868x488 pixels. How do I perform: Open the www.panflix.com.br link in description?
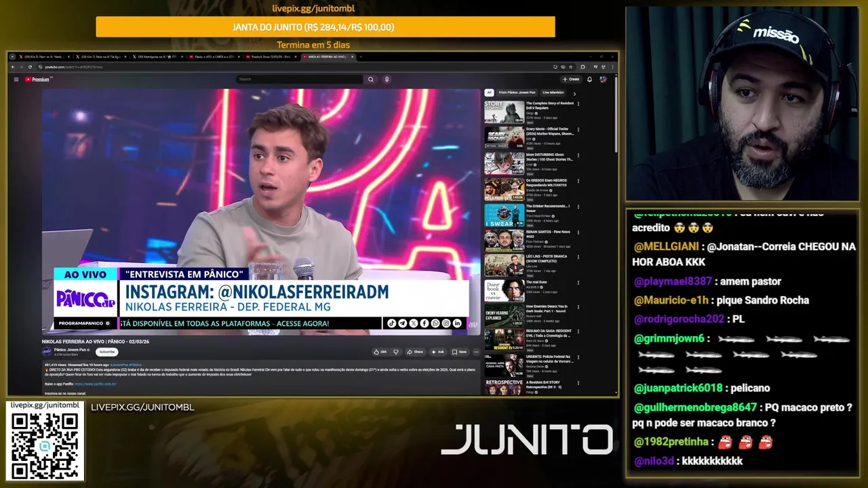96,384
